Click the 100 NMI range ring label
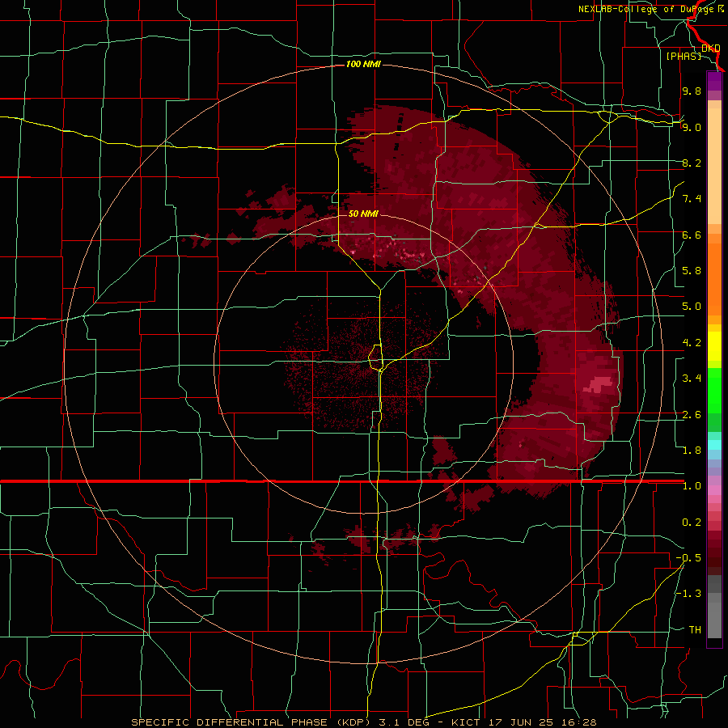The width and height of the screenshot is (728, 728). tap(363, 64)
